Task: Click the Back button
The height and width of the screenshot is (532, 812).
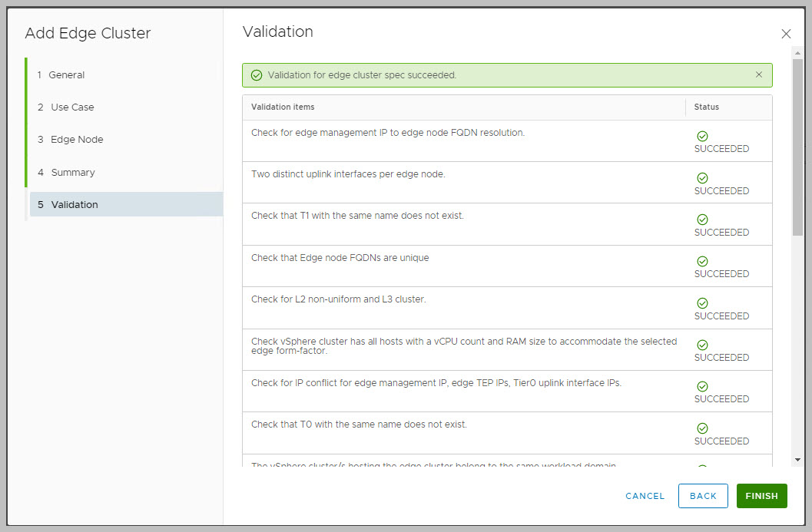Action: [x=703, y=496]
